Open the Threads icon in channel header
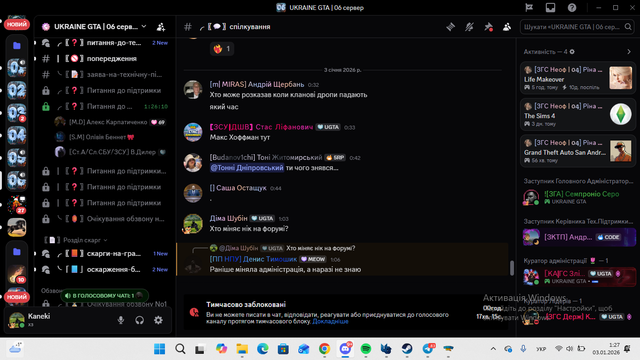 (x=451, y=27)
